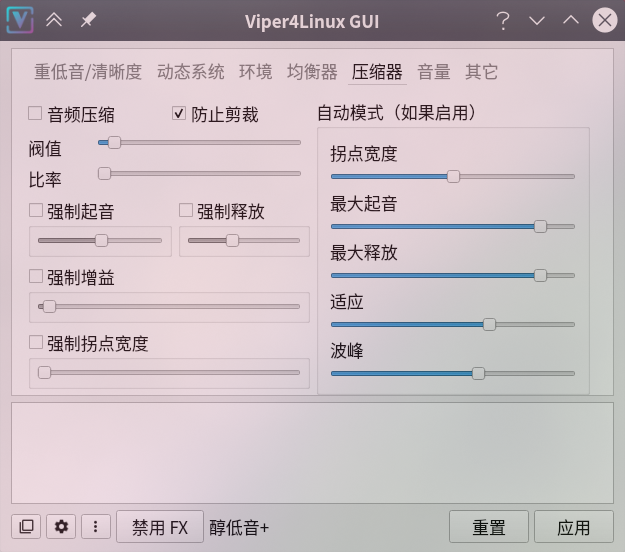Image resolution: width=625 pixels, height=552 pixels.
Task: Pin the window with the pushpin icon
Action: [x=88, y=20]
